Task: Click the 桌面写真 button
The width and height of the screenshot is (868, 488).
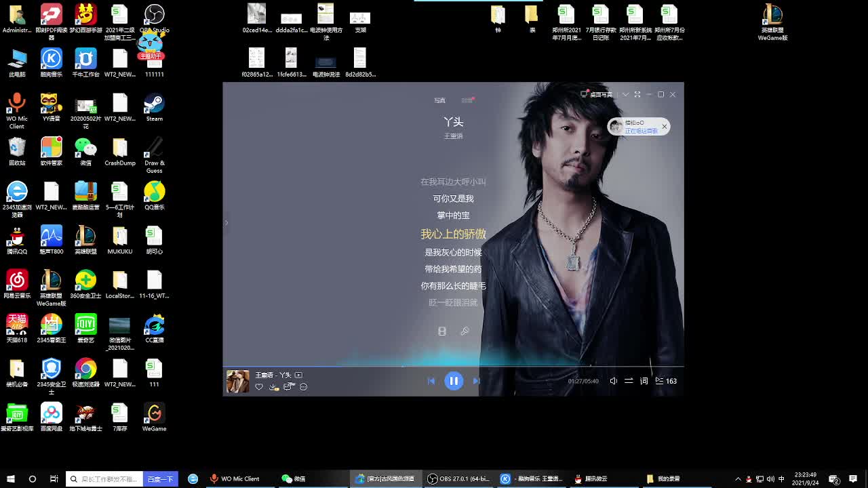Action: pyautogui.click(x=597, y=95)
